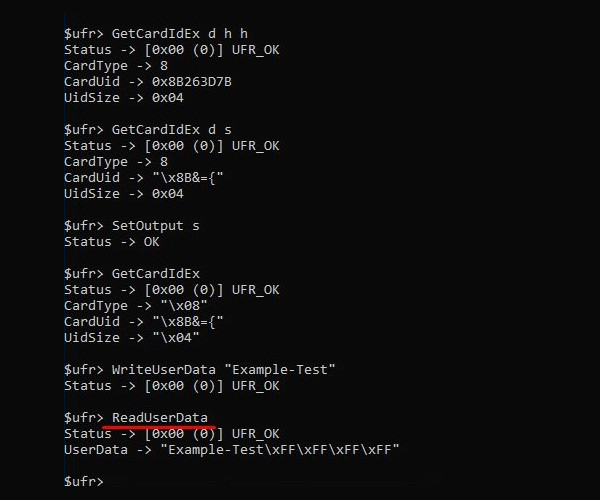Click the GetCardIdEx d s command
Screen dimensions: 600x500
pyautogui.click(x=171, y=130)
